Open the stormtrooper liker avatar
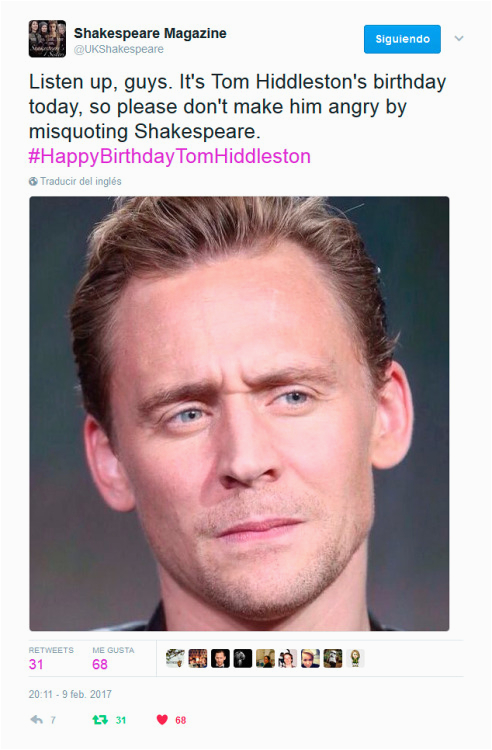This screenshot has height=750, width=492. pyautogui.click(x=332, y=658)
